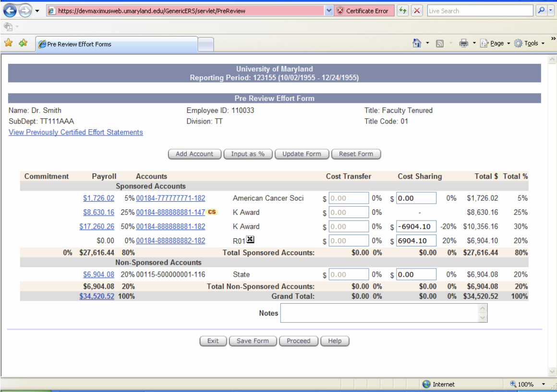Click the Stop loading X icon
557x392 pixels.
pos(417,11)
